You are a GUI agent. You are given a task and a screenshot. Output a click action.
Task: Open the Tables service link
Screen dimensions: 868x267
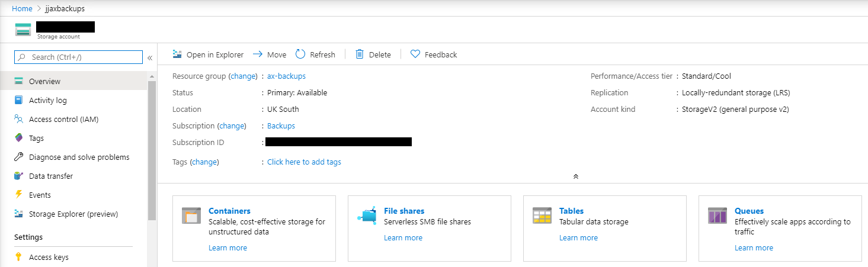tap(571, 211)
